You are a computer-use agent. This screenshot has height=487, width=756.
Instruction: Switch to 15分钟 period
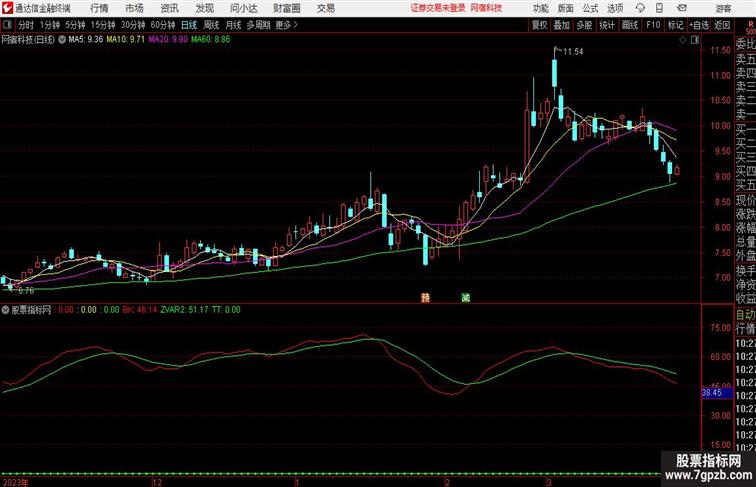pos(103,25)
